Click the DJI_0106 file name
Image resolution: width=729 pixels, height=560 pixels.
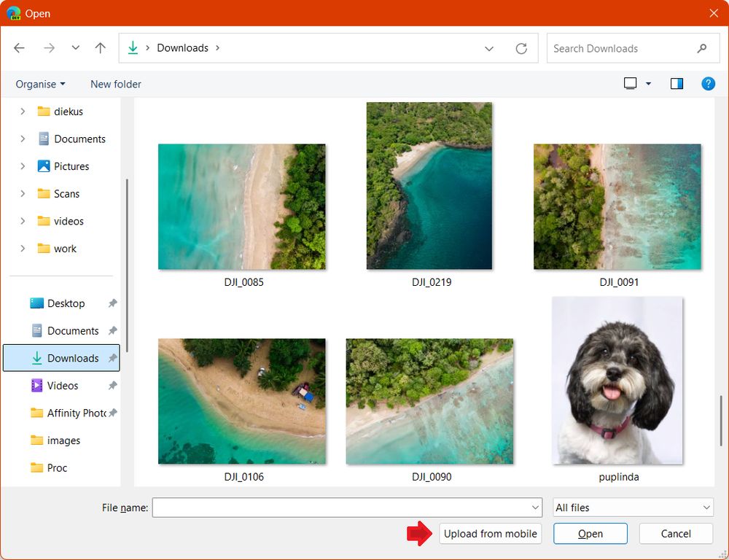[x=243, y=477]
